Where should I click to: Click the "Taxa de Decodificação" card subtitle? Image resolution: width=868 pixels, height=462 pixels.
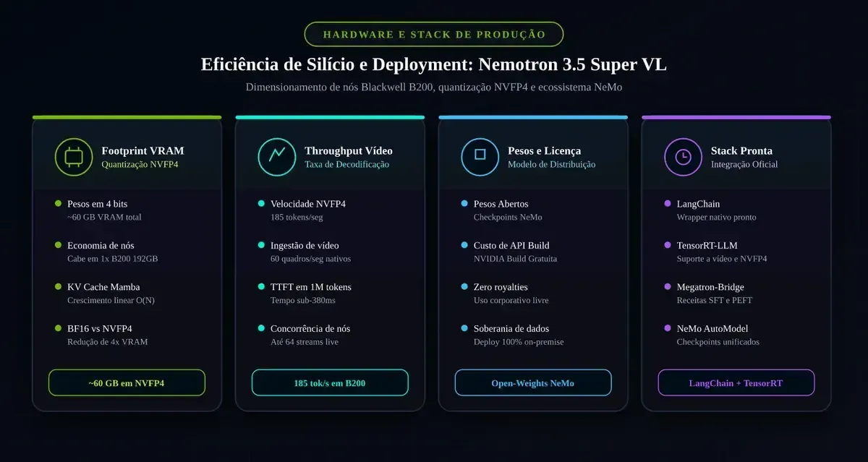[x=347, y=164]
